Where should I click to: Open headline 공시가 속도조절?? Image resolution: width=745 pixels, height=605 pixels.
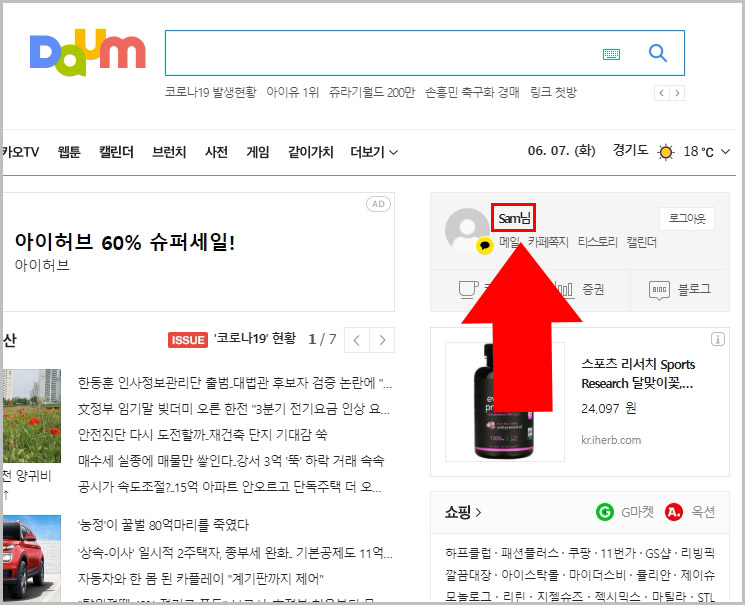click(230, 487)
